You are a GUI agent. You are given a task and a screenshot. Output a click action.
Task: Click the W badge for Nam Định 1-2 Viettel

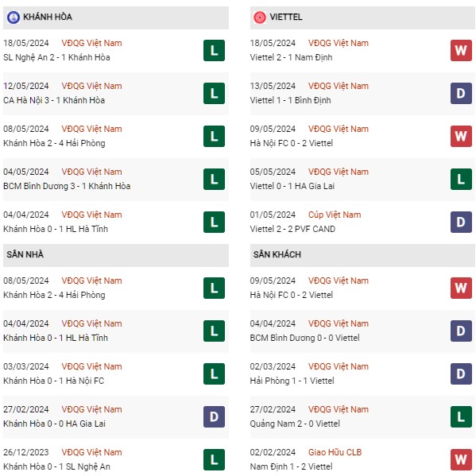461,459
